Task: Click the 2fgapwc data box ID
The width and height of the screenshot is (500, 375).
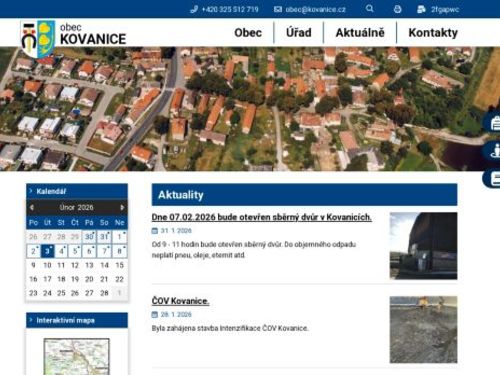Action: (x=445, y=9)
